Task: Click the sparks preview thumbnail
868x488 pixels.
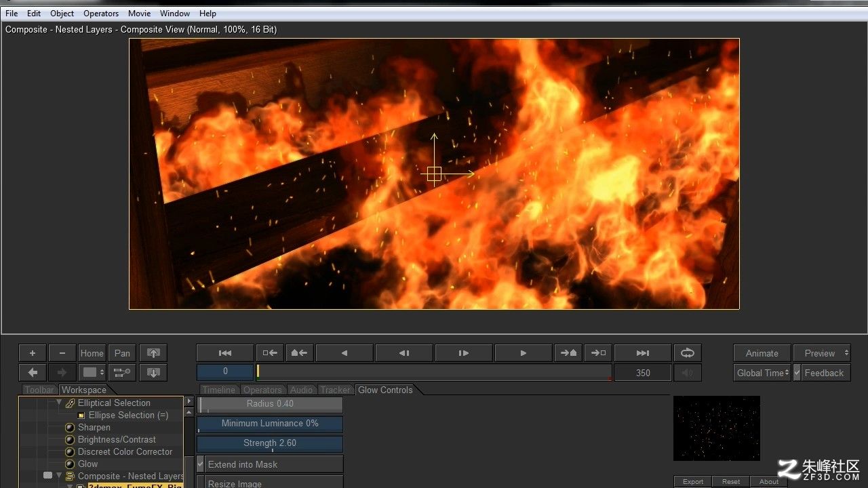Action: tap(717, 428)
